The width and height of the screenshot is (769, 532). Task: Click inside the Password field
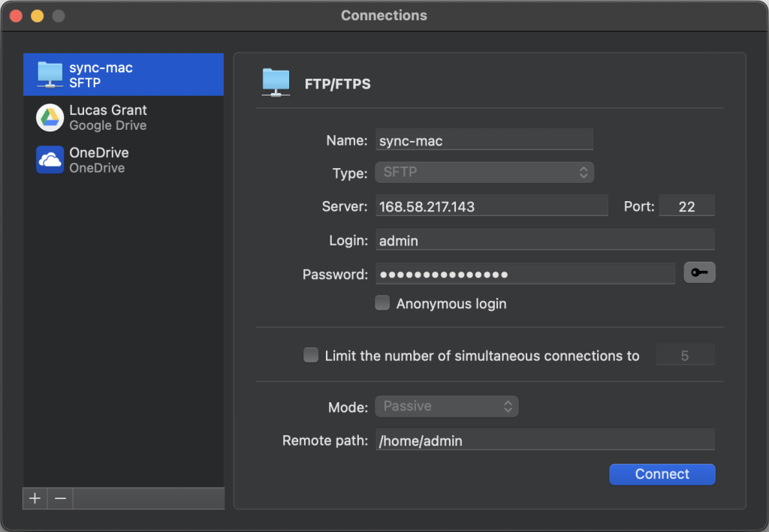click(x=525, y=272)
